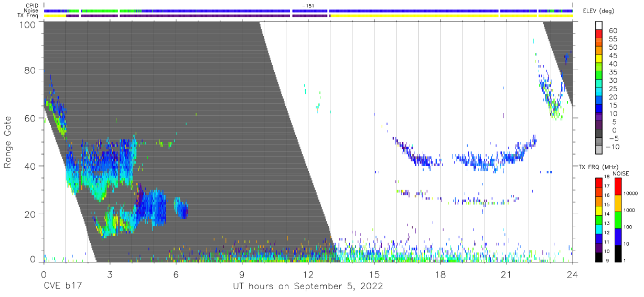
Task: Pick the blue swatch in NOISE colorbar
Action: [617, 237]
